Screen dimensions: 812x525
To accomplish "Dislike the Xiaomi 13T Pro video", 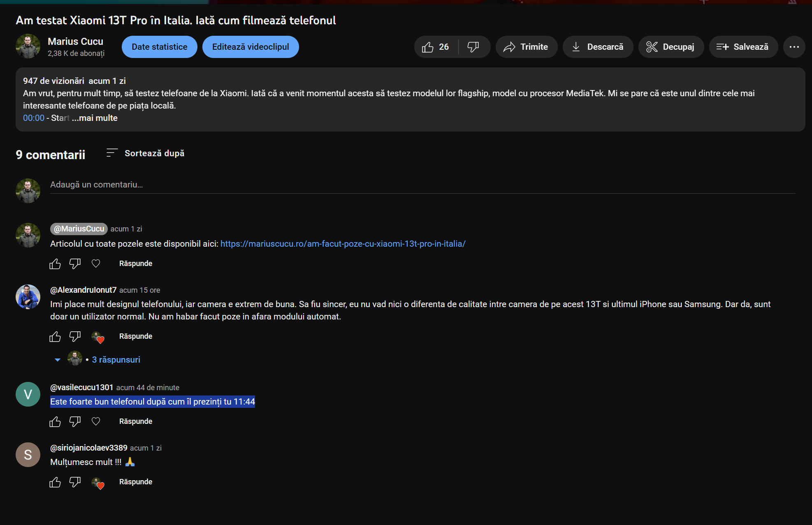I will pyautogui.click(x=473, y=47).
